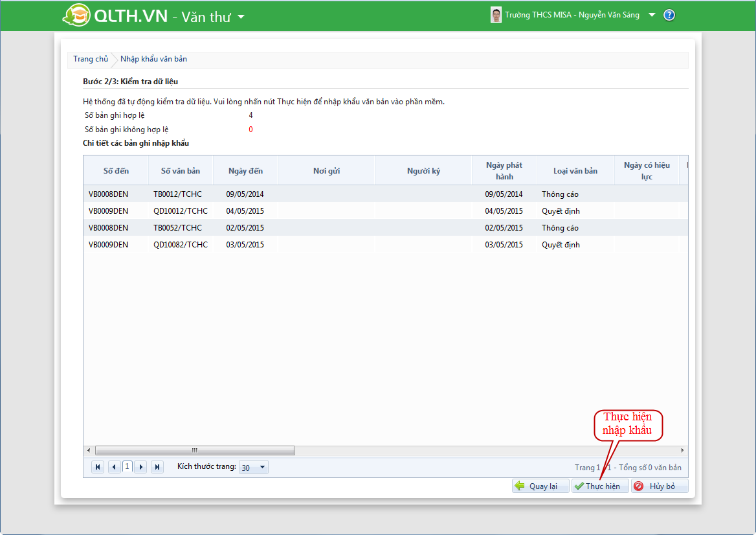Image resolution: width=756 pixels, height=535 pixels.
Task: Go to first page of the grid
Action: pyautogui.click(x=98, y=467)
